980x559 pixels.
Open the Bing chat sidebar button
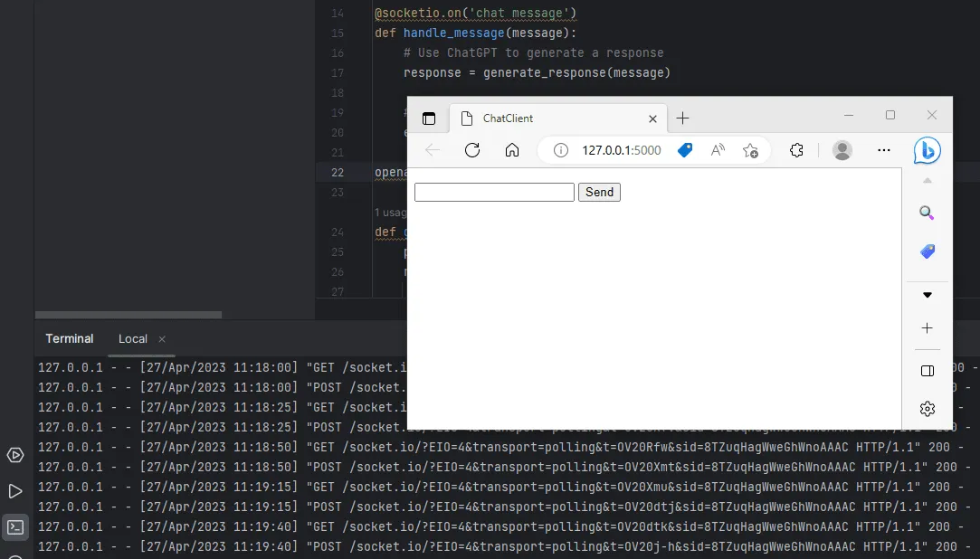click(927, 150)
